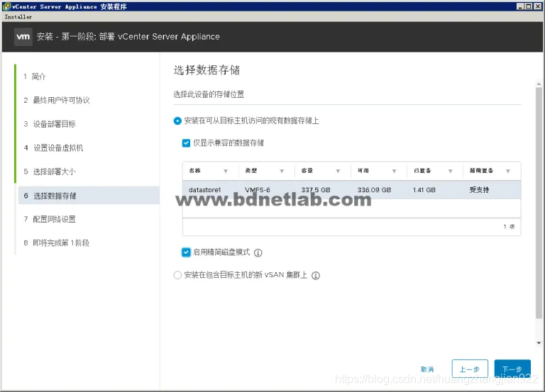
Task: Click the filter icon in 已置备 column
Action: (451, 171)
